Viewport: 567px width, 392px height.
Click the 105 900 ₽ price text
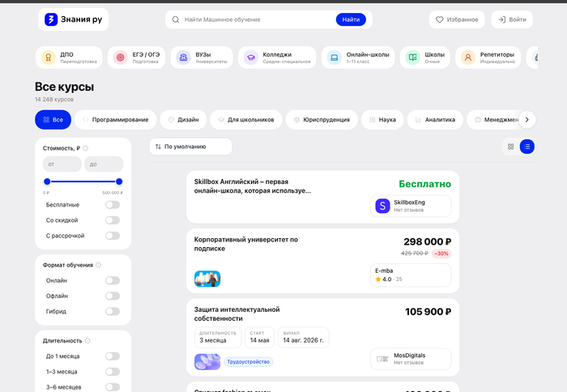pyautogui.click(x=428, y=312)
